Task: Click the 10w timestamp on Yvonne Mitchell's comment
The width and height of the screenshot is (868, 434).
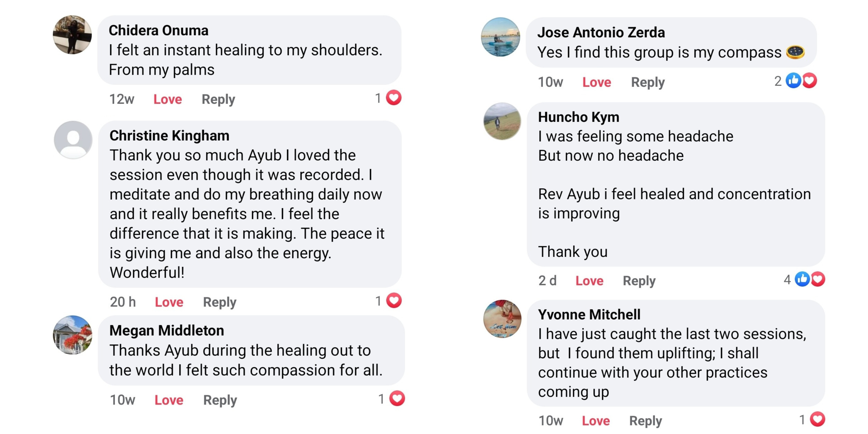Action: [x=551, y=421]
